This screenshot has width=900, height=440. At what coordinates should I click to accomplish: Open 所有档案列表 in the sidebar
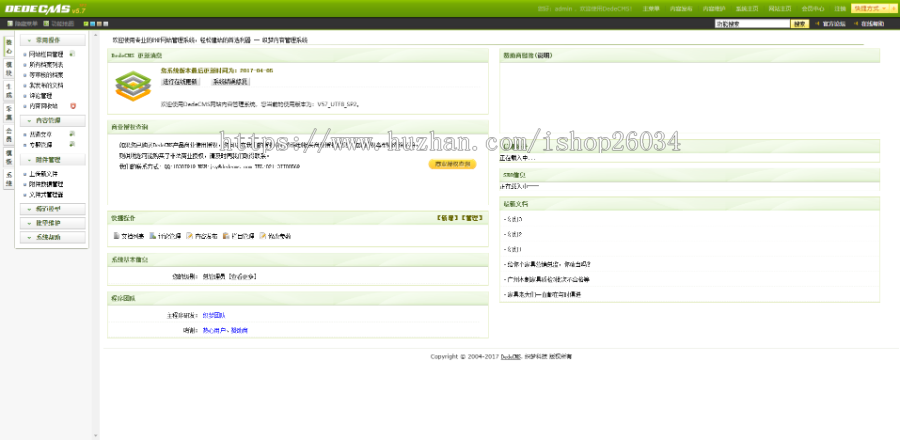46,65
